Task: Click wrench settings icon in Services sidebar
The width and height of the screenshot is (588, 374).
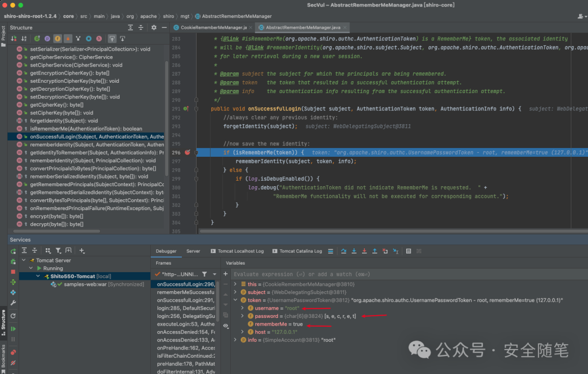Action: tap(13, 303)
